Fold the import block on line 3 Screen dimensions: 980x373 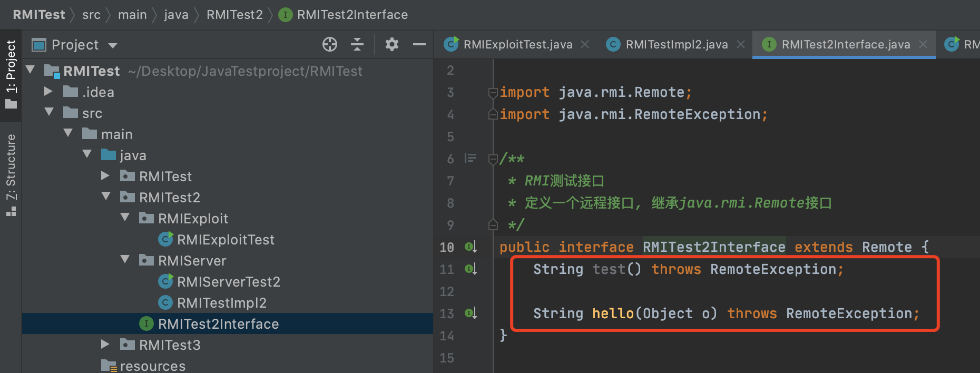(493, 93)
